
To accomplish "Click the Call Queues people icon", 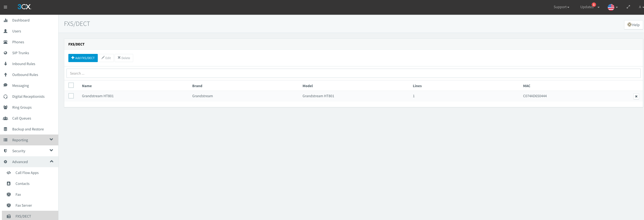I will pos(5,118).
